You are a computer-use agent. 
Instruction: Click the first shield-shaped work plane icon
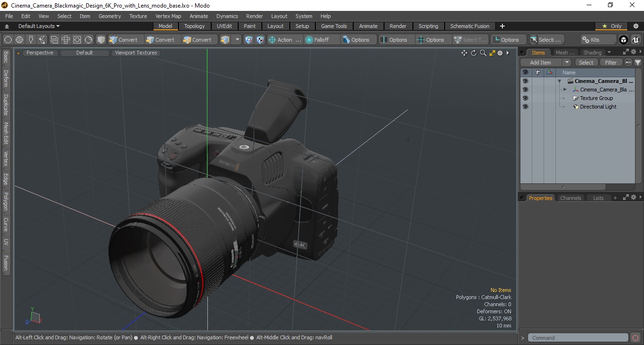pos(249,40)
